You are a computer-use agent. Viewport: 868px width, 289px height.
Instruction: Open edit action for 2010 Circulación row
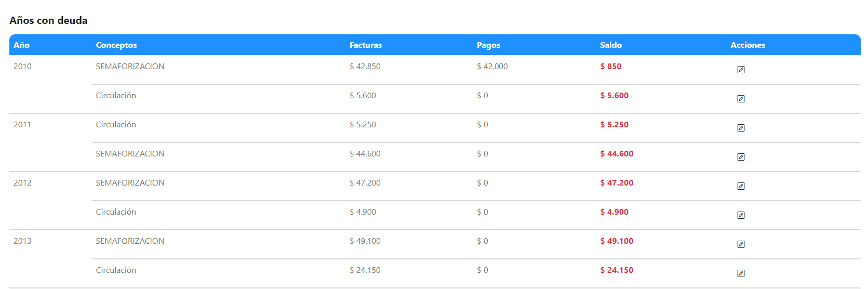click(741, 99)
